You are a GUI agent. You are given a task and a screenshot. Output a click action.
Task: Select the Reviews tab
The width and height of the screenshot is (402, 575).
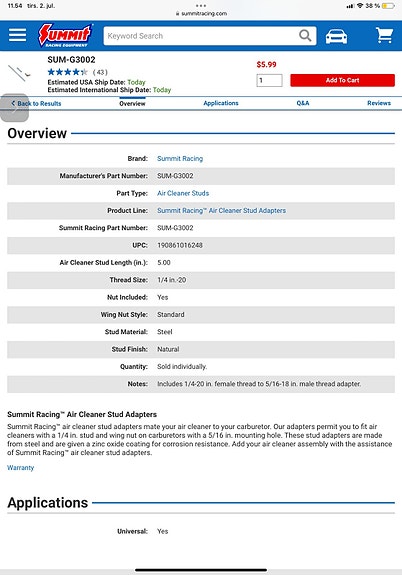pyautogui.click(x=379, y=103)
